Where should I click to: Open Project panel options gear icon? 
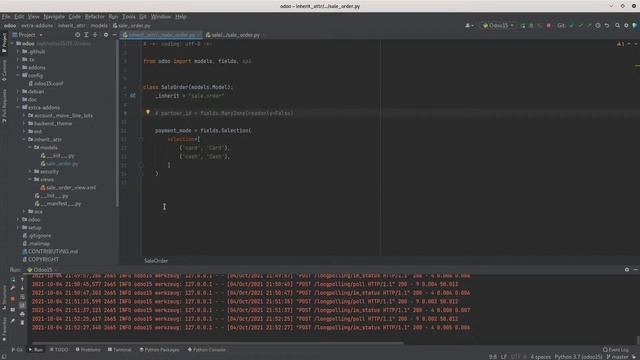tap(106, 35)
